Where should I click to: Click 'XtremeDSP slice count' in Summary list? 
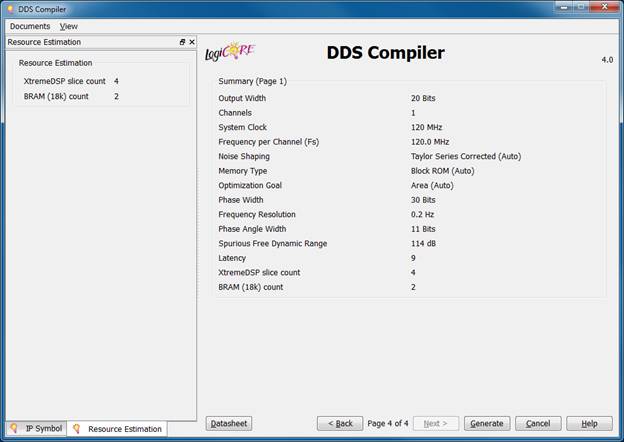(259, 273)
